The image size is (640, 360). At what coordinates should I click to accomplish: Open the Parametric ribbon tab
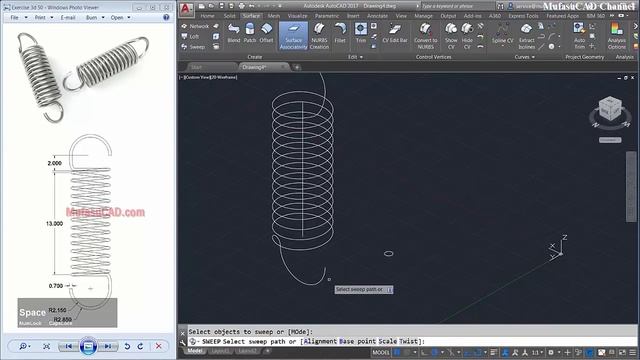click(327, 16)
